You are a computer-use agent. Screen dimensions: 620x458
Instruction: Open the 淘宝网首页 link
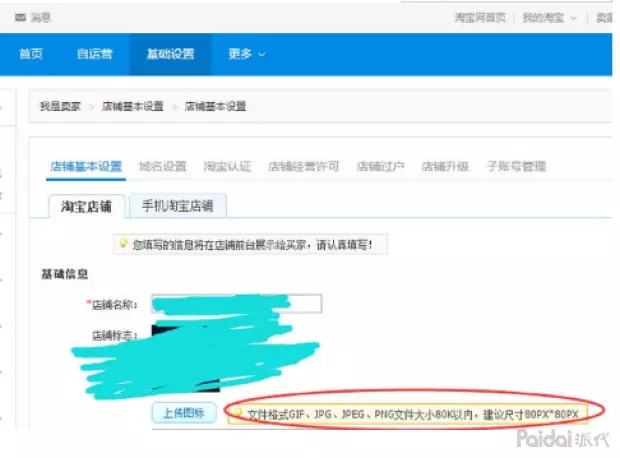point(480,17)
